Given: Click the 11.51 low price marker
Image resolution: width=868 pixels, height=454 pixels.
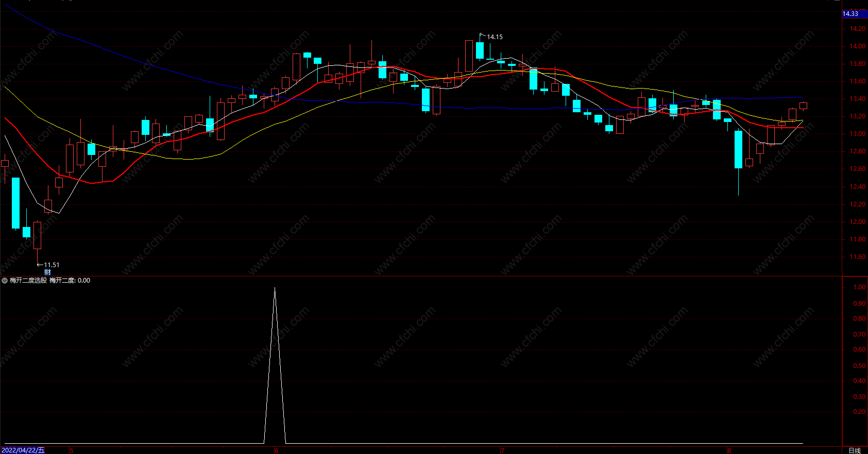Looking at the screenshot, I should tap(52, 265).
